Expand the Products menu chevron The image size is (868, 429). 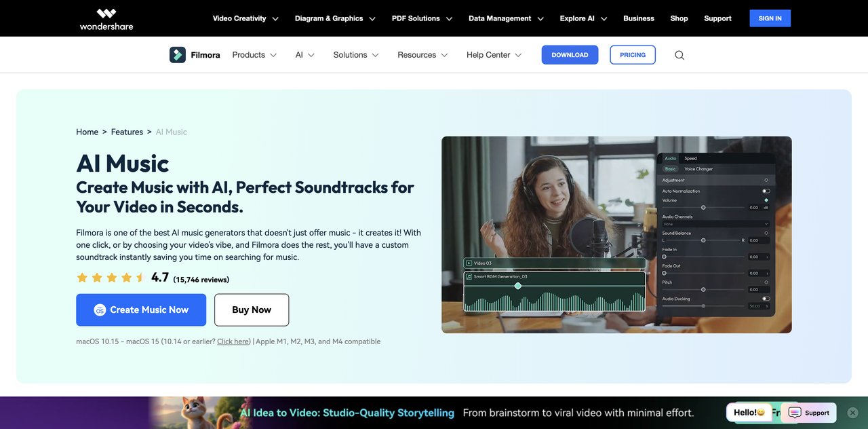274,54
